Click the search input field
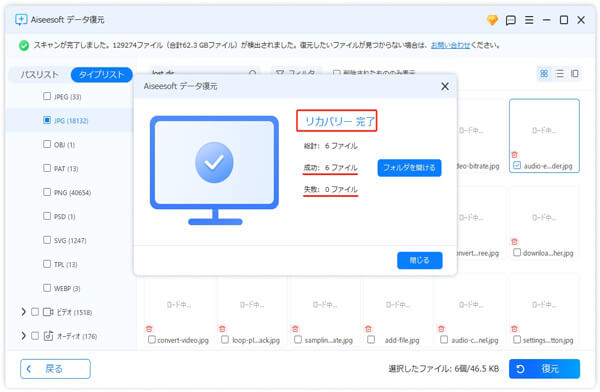 point(204,73)
